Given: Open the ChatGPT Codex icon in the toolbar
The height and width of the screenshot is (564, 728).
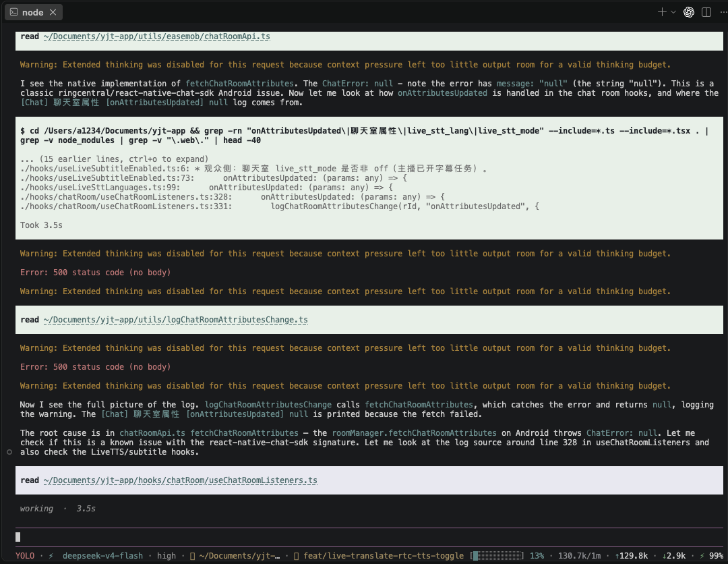Looking at the screenshot, I should coord(689,12).
